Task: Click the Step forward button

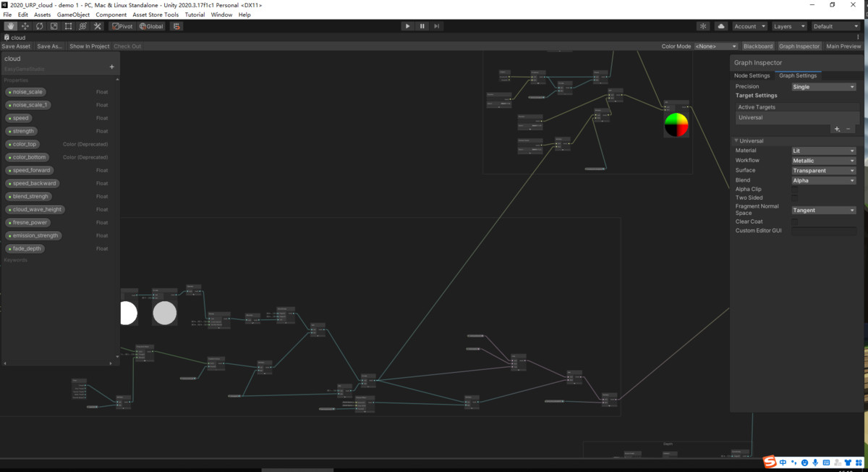Action: [437, 26]
